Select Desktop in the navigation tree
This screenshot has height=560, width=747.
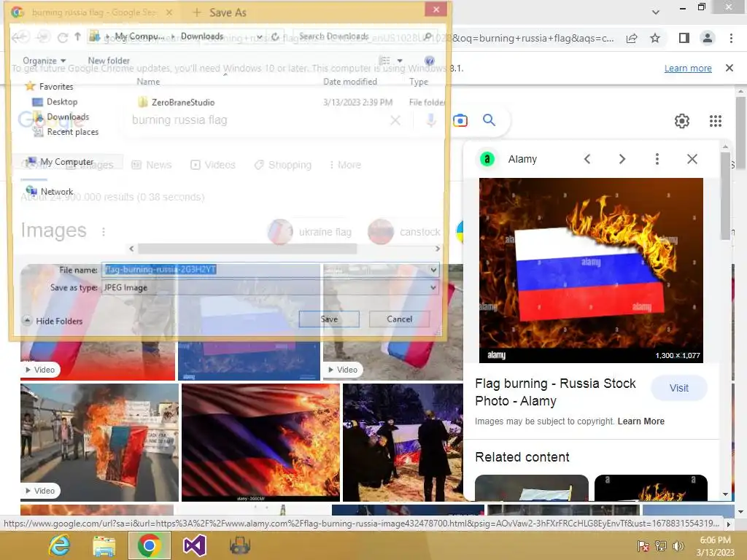55,101
